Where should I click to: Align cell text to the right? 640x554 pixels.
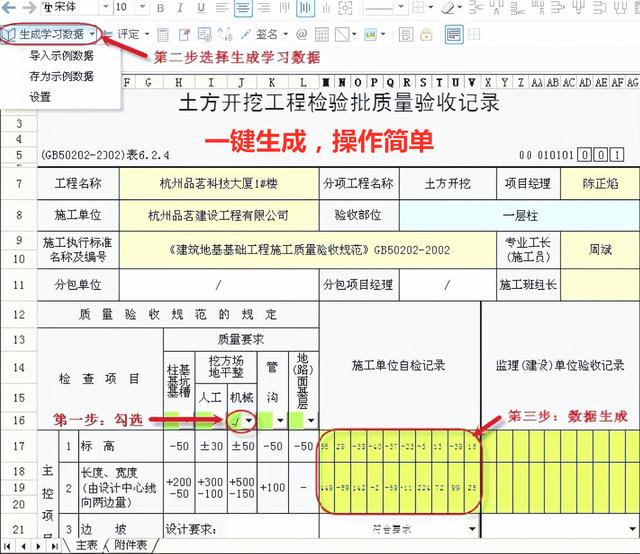click(x=264, y=8)
